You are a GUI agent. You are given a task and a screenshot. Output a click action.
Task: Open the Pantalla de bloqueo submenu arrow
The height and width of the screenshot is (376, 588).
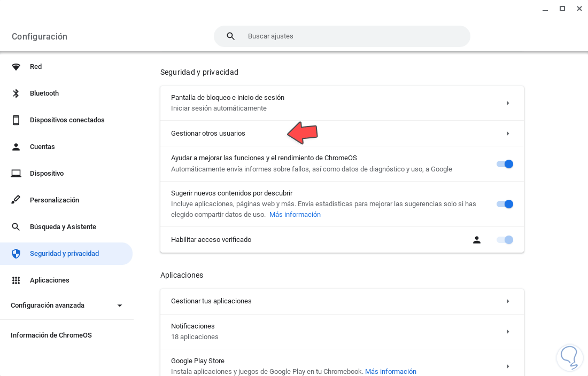click(x=508, y=103)
